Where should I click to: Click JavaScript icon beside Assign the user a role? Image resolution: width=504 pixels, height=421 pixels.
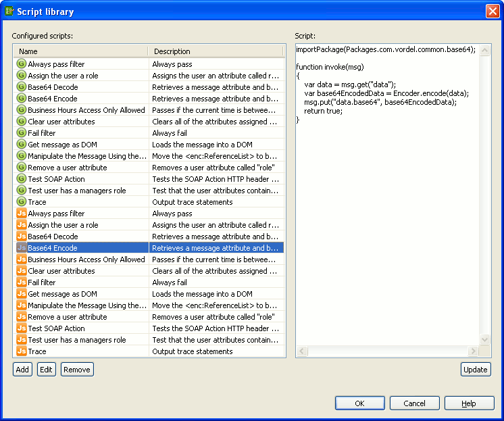click(x=21, y=225)
